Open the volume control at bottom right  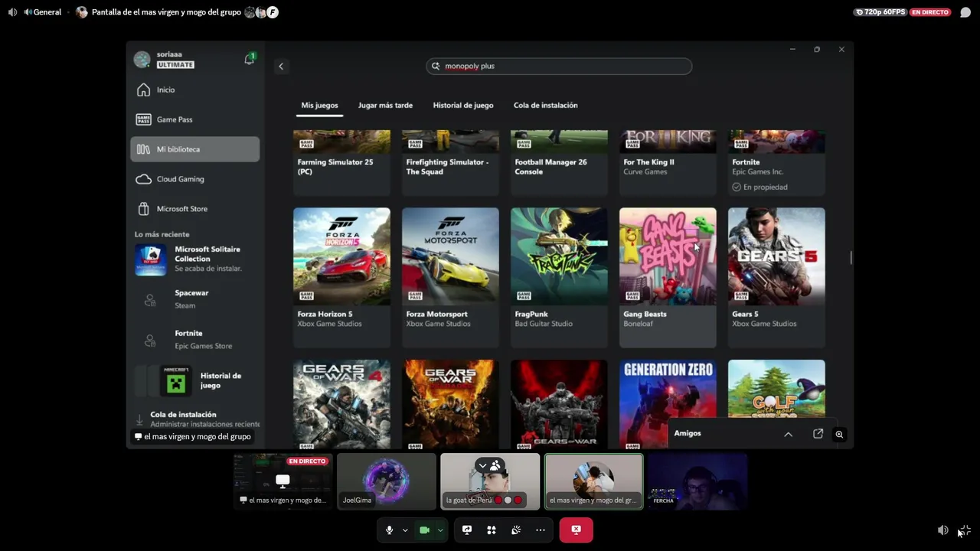tap(943, 530)
